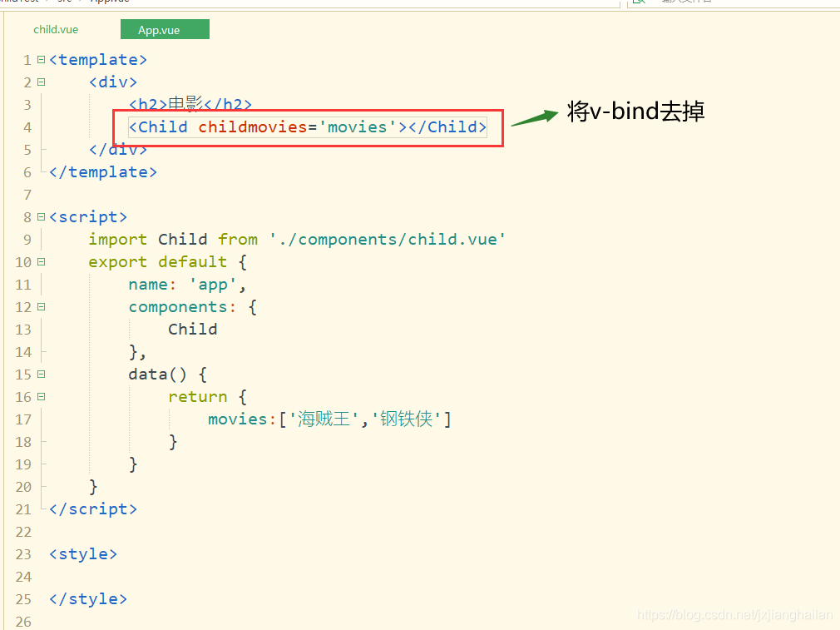840x630 pixels.
Task: Click the from keyword on line 9
Action: coord(237,239)
